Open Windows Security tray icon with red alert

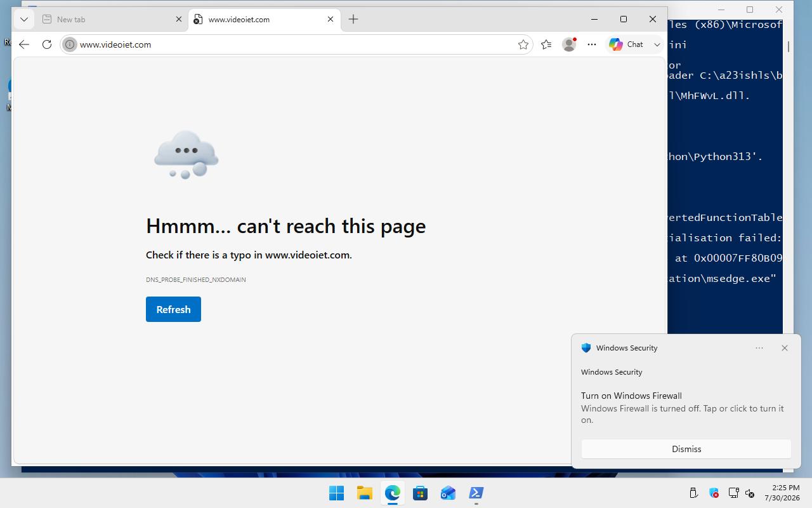coord(714,493)
